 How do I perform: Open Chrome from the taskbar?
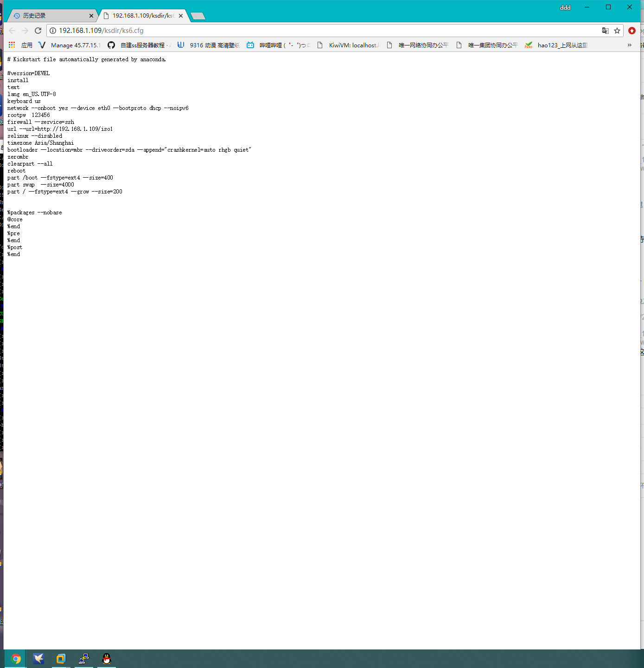16,659
